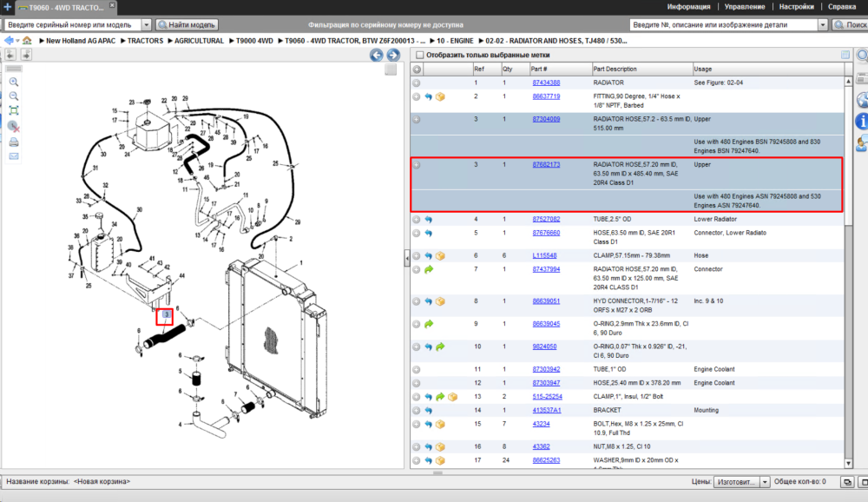Open the Информация menu

688,7
